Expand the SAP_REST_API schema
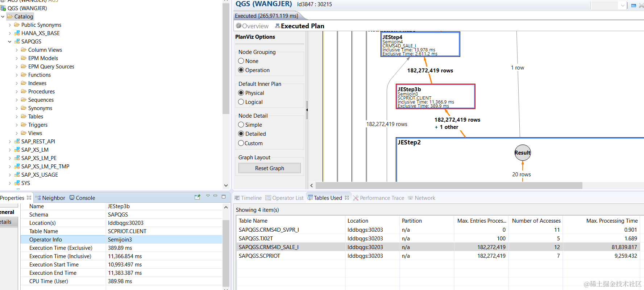The width and height of the screenshot is (644, 290). (10, 142)
